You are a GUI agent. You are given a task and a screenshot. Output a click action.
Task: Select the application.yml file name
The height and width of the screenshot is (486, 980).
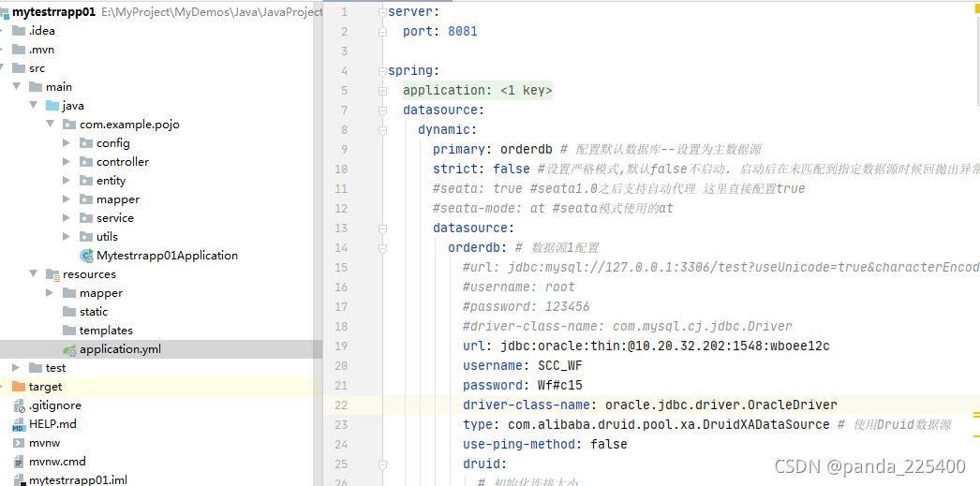[120, 349]
